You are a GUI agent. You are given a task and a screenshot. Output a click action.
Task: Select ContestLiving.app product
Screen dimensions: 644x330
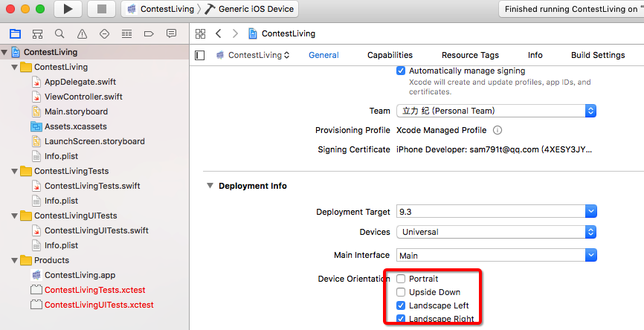[x=80, y=275]
